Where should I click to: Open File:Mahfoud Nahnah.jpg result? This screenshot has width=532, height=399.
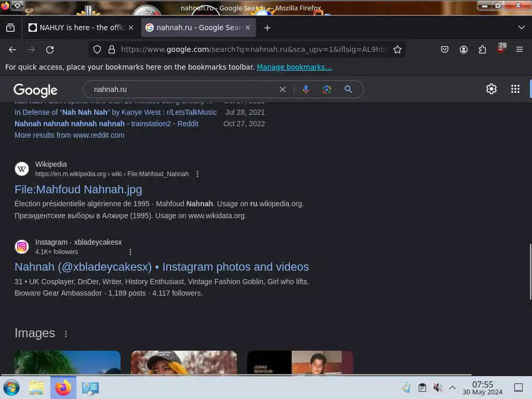[78, 189]
